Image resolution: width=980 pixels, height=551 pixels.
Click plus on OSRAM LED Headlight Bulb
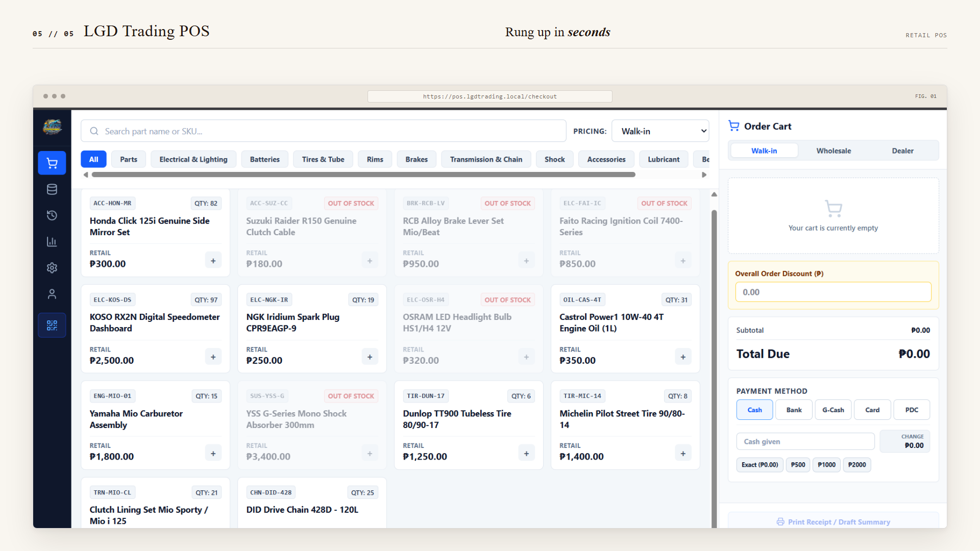pos(526,357)
